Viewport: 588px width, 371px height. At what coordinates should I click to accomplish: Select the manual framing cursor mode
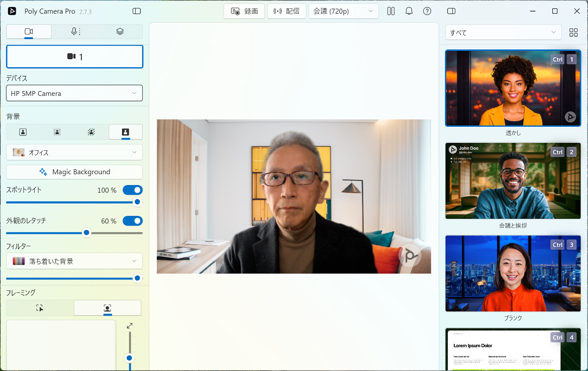(40, 308)
